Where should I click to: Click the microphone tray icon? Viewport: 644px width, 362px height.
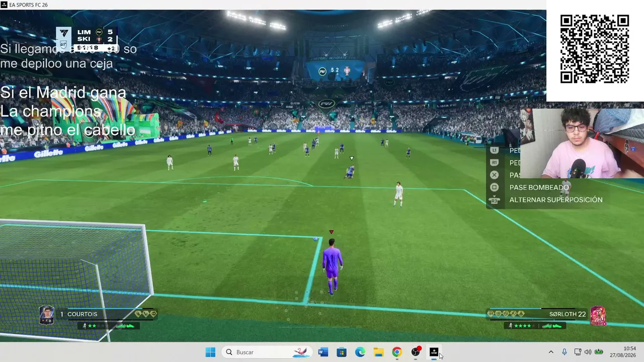[565, 352]
